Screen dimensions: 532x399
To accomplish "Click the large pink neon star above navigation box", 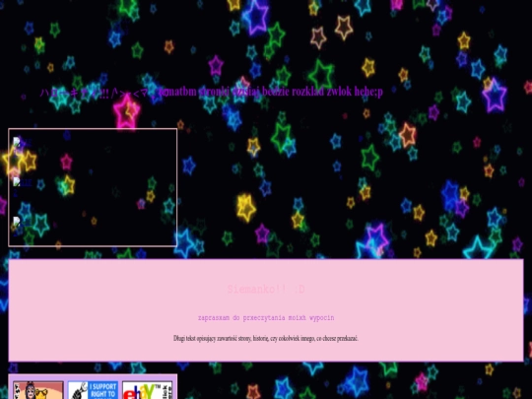I will pos(126,111).
